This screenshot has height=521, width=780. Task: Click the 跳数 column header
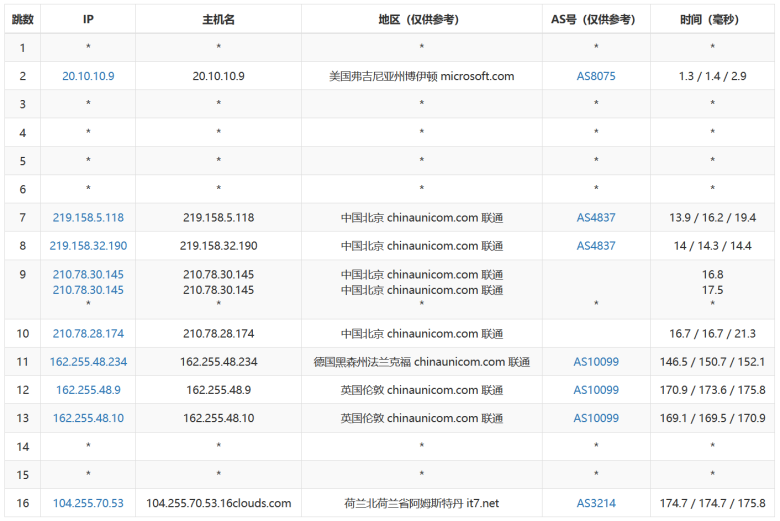(22, 19)
